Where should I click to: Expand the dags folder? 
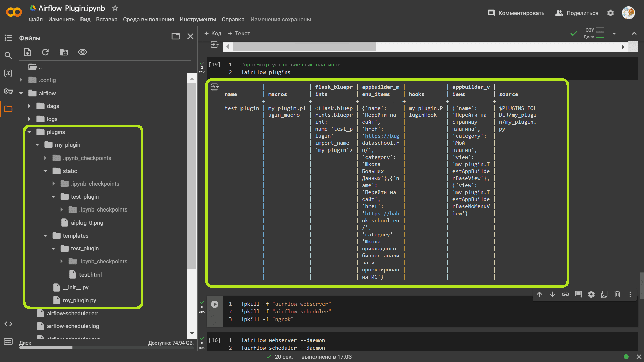click(29, 106)
